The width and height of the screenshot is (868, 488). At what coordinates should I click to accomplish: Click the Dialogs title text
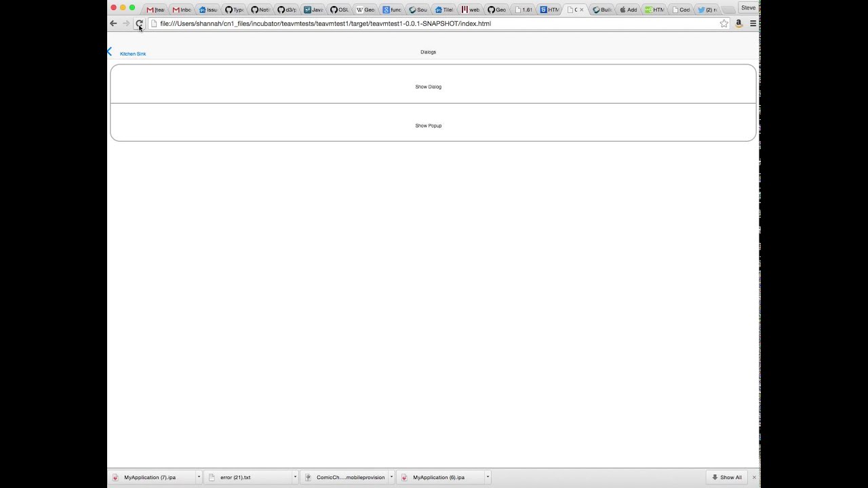pyautogui.click(x=428, y=52)
